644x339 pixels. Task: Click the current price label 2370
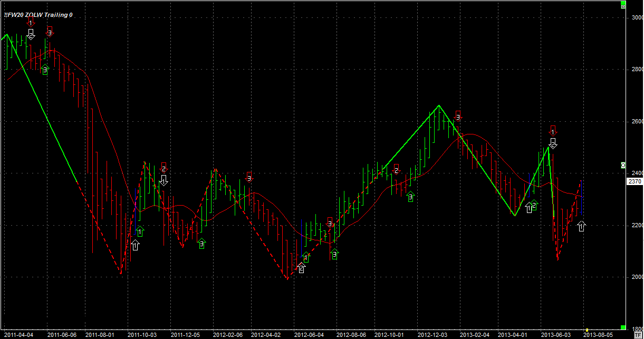(x=635, y=181)
